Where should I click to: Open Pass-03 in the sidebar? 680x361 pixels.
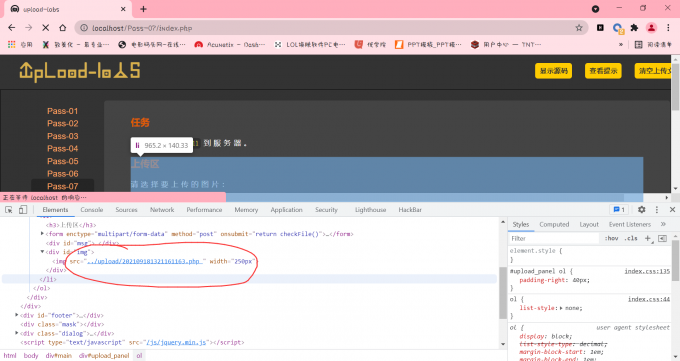click(x=63, y=136)
